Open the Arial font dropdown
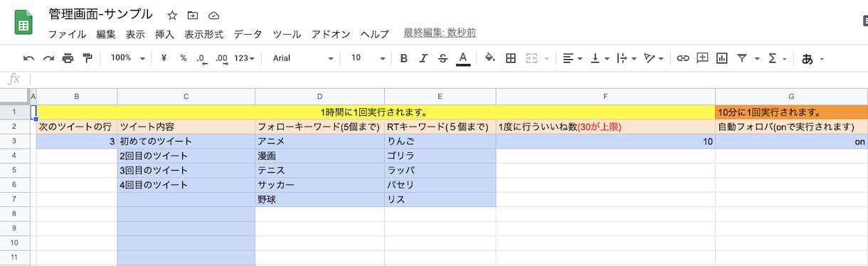The image size is (868, 266). click(x=304, y=58)
